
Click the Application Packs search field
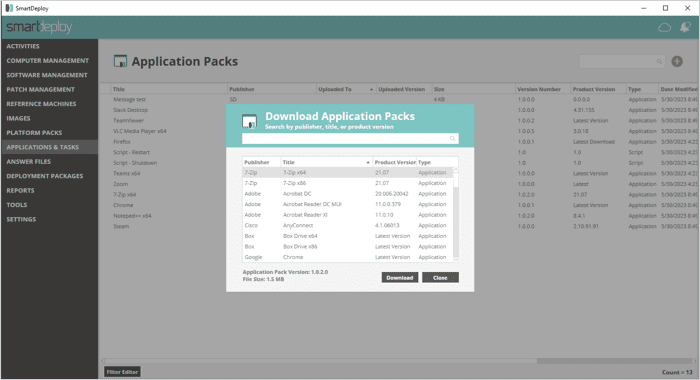[622, 62]
